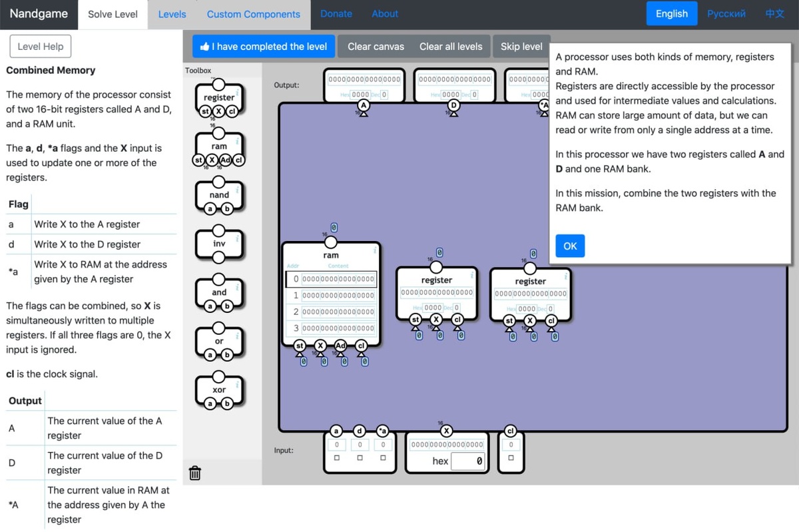Click the binary value field of X input

pos(447,444)
